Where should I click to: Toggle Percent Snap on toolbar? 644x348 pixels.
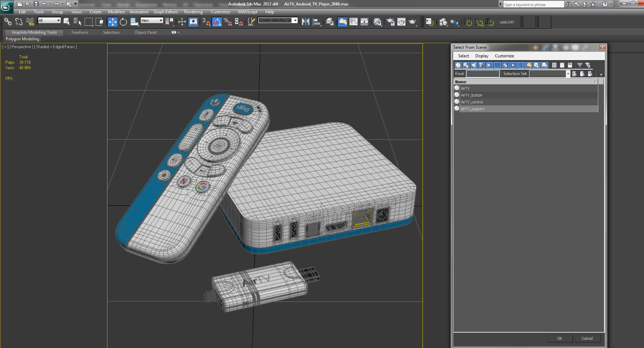coord(228,21)
